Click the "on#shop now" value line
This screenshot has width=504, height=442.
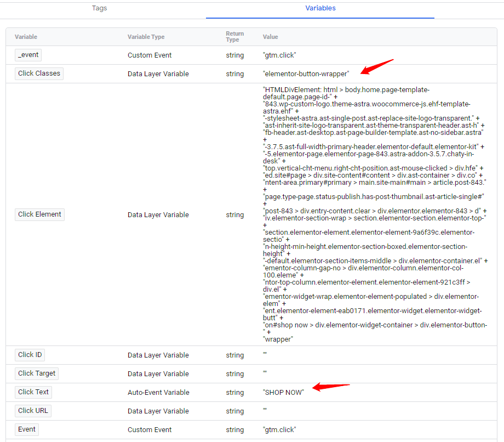(x=375, y=325)
